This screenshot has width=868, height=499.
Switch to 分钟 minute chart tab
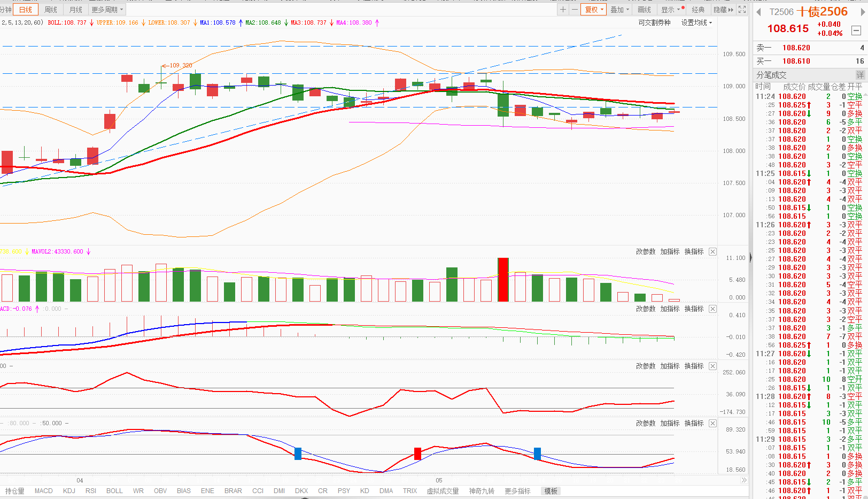[6, 10]
